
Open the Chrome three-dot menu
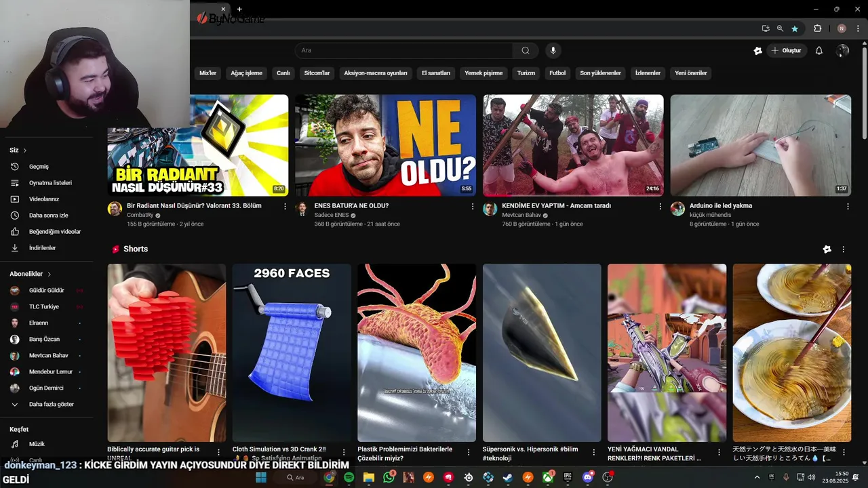pos(857,28)
